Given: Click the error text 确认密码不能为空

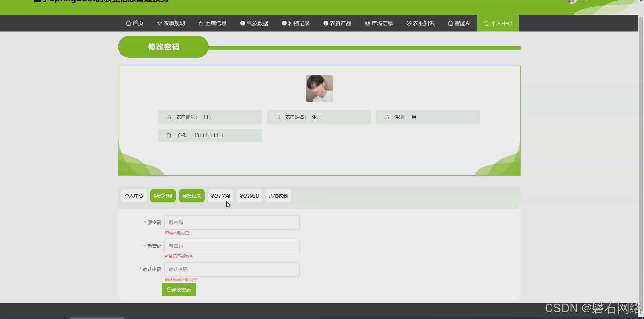Looking at the screenshot, I should click(181, 279).
